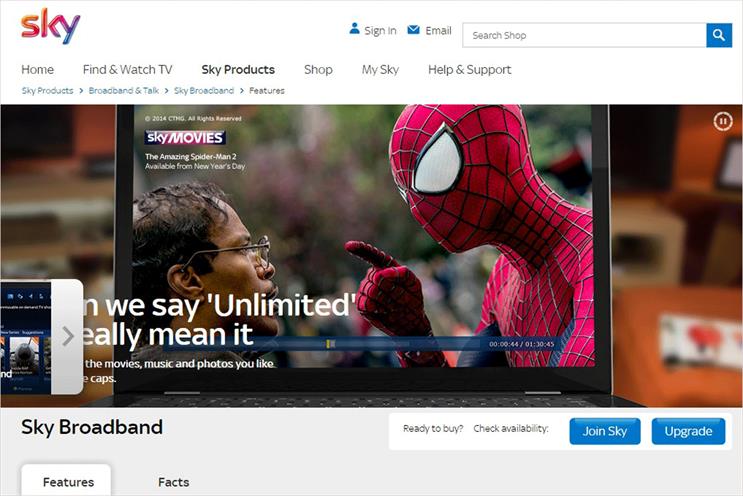This screenshot has height=496, width=743.
Task: Click into the Search Shop field
Action: (584, 35)
